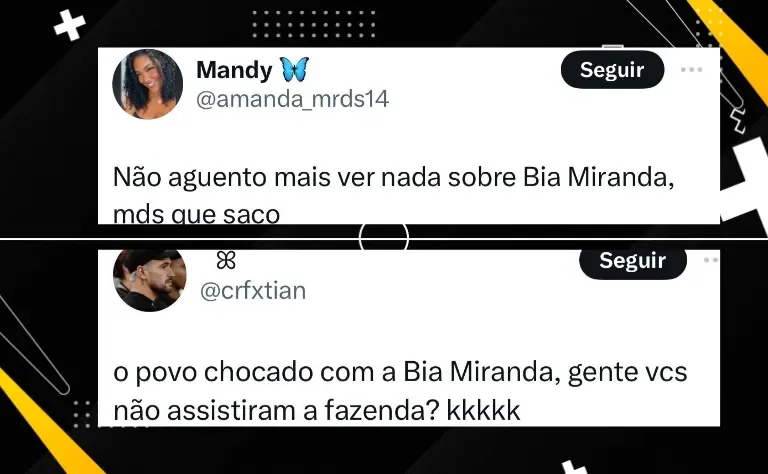
Task: Click the tweet text about Bia Miranda, mds que saco
Action: click(x=393, y=195)
